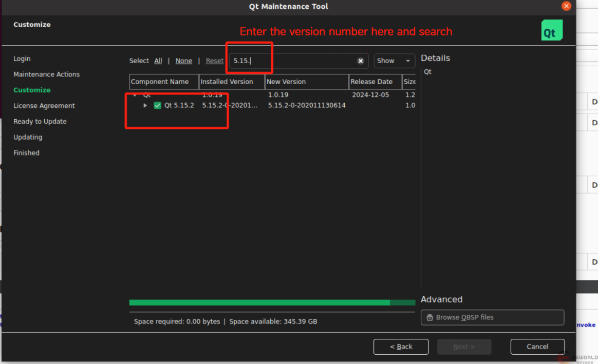Clear the search field with the X icon

361,61
